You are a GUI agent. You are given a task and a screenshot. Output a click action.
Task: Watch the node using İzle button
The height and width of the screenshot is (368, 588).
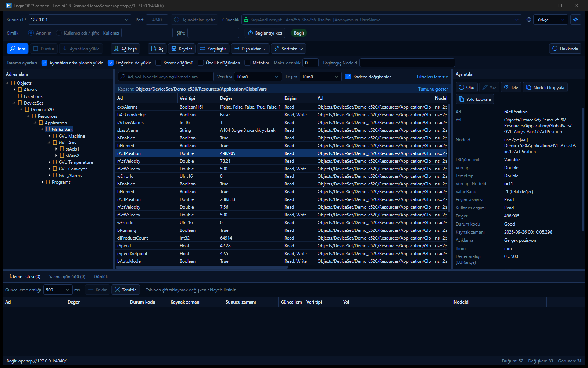point(511,87)
